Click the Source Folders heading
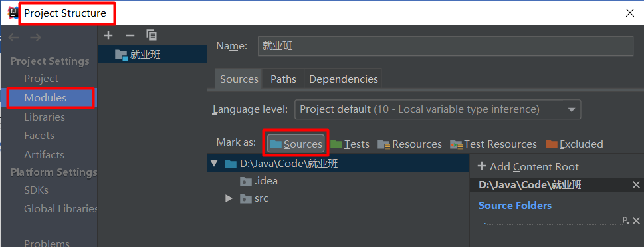The height and width of the screenshot is (247, 644). coord(515,206)
